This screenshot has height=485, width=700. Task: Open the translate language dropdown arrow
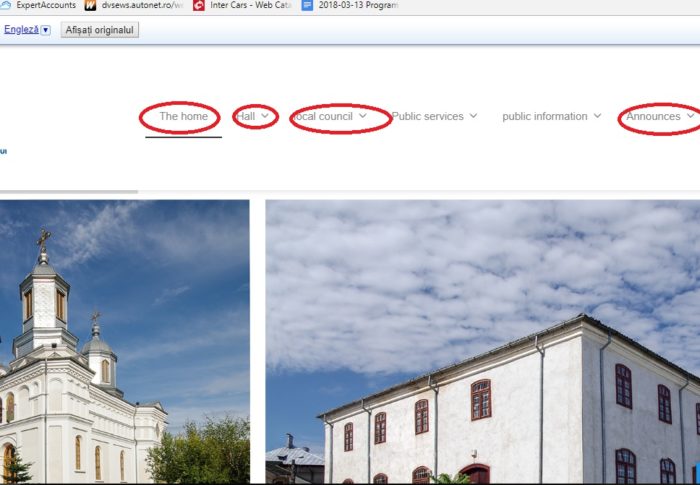(x=46, y=30)
